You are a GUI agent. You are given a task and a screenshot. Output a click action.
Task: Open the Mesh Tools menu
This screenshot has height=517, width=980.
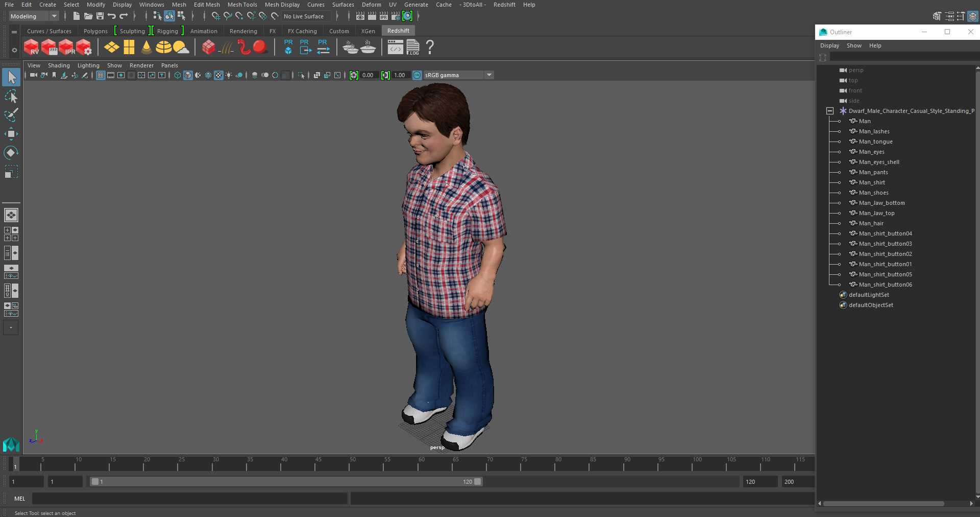point(242,5)
